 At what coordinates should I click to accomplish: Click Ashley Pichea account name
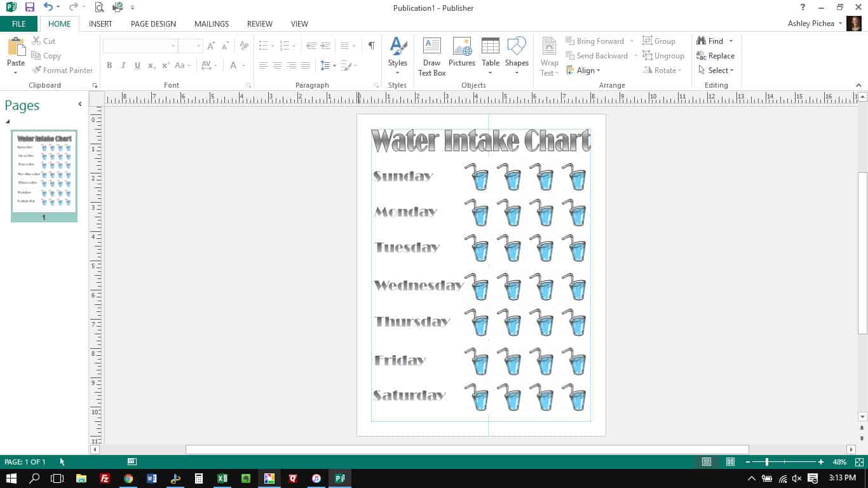coord(810,24)
